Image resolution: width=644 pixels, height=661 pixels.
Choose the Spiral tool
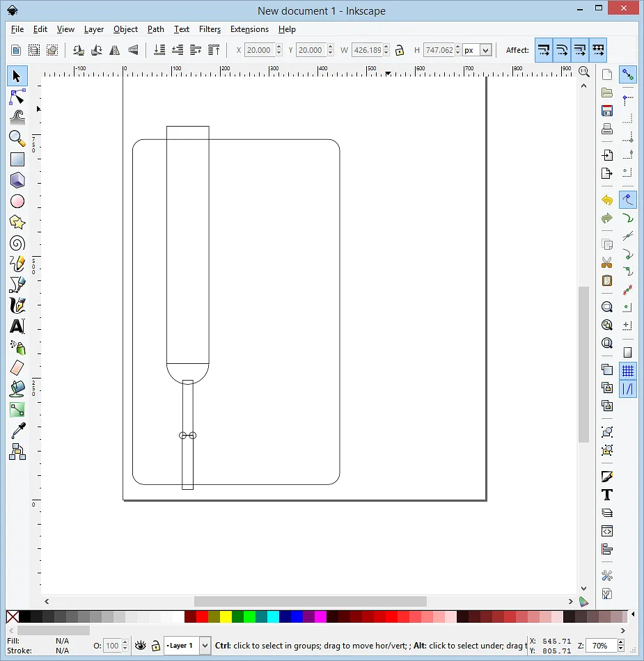pyautogui.click(x=17, y=243)
